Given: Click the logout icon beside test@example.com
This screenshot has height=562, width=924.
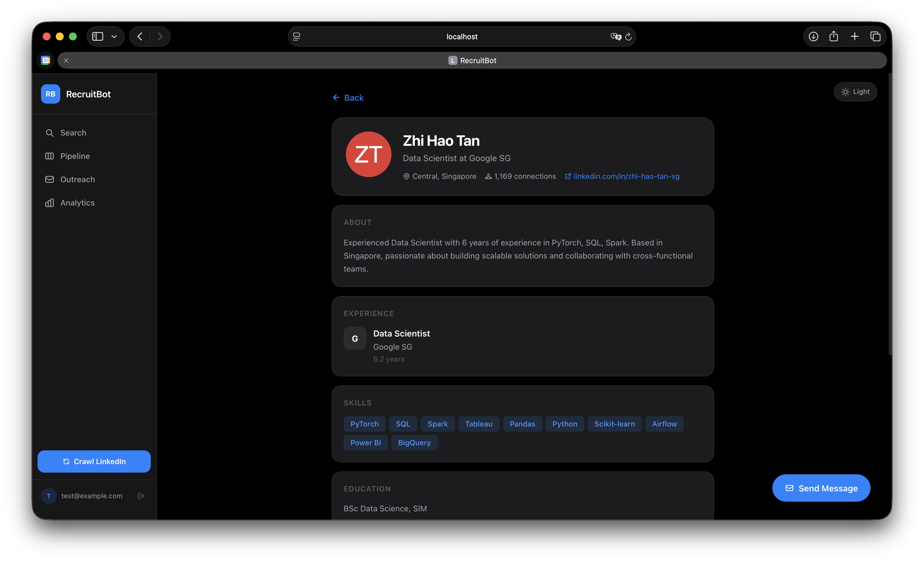Looking at the screenshot, I should (141, 496).
